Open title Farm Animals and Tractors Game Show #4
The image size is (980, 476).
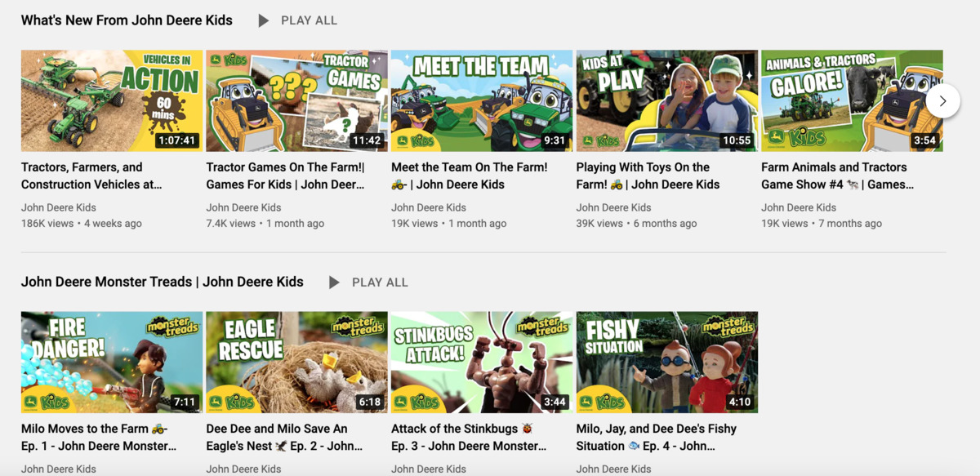click(x=837, y=176)
